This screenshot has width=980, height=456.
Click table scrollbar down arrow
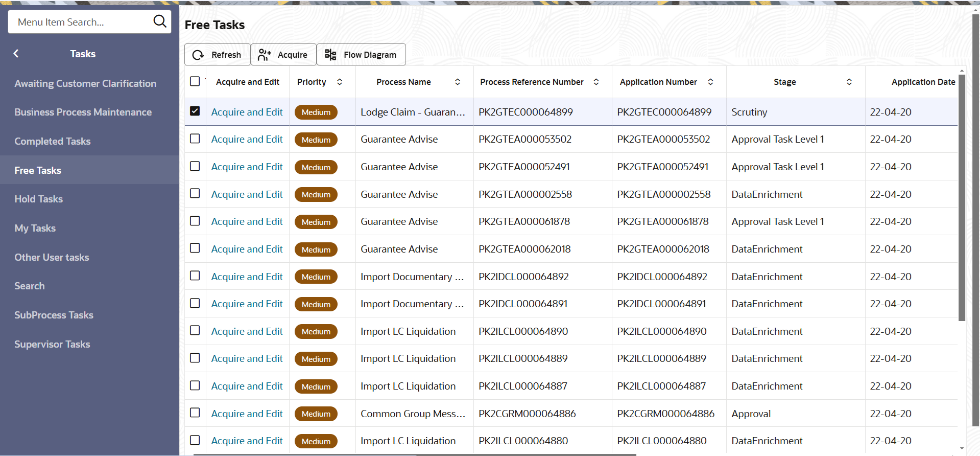[x=962, y=448]
